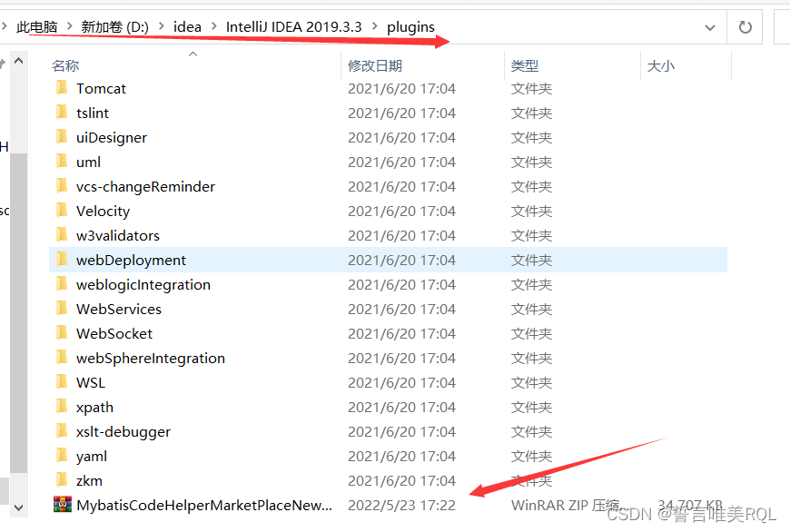Image resolution: width=790 pixels, height=532 pixels.
Task: Select the Tomcat folder name
Action: [101, 88]
